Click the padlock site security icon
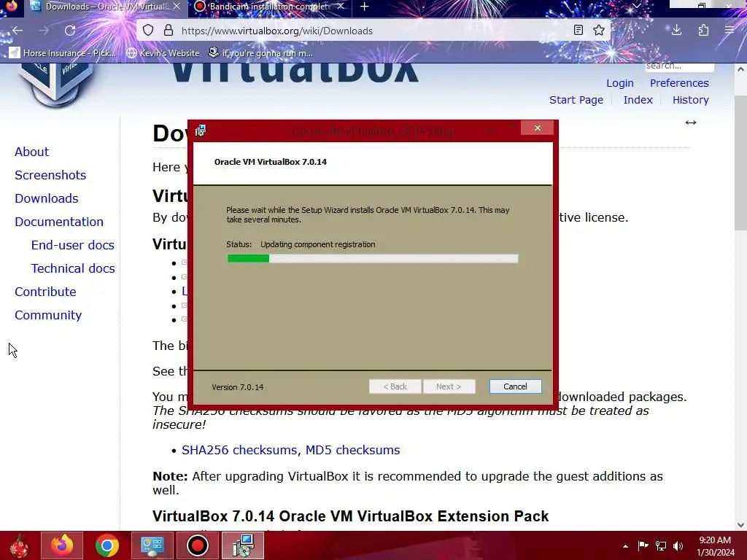The height and width of the screenshot is (560, 747). [169, 31]
